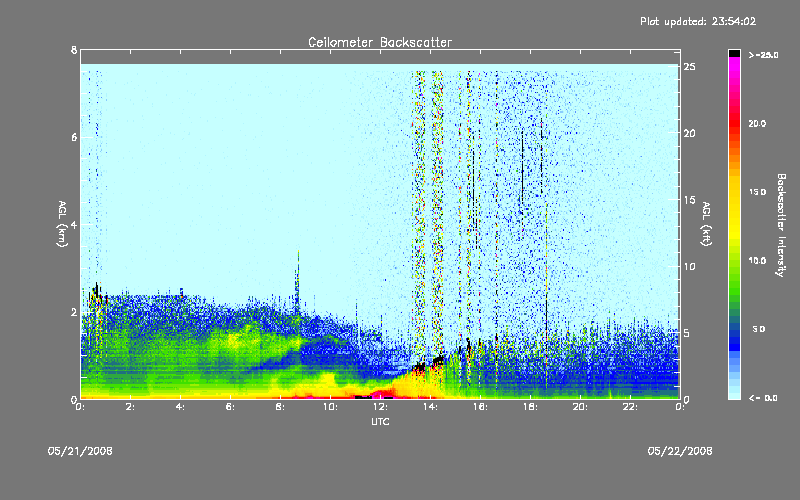Viewport: 800px width, 500px height.
Task: Click the UTC x-axis label
Action: coord(380,421)
